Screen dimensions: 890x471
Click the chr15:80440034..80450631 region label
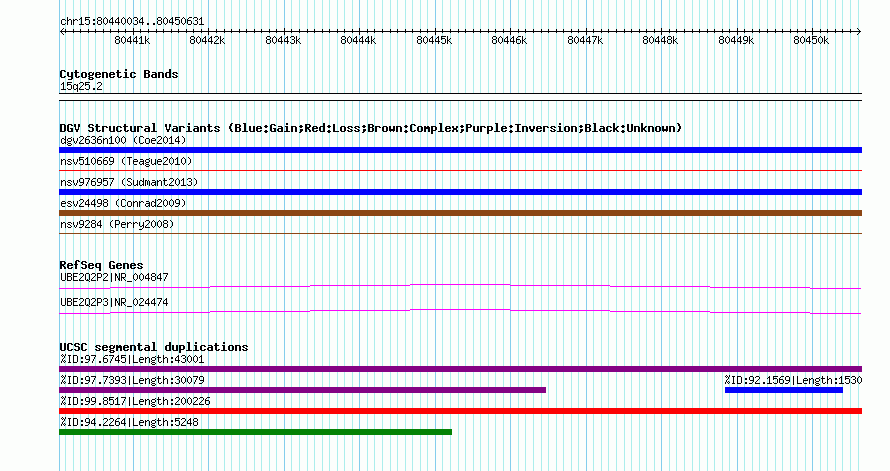[132, 22]
